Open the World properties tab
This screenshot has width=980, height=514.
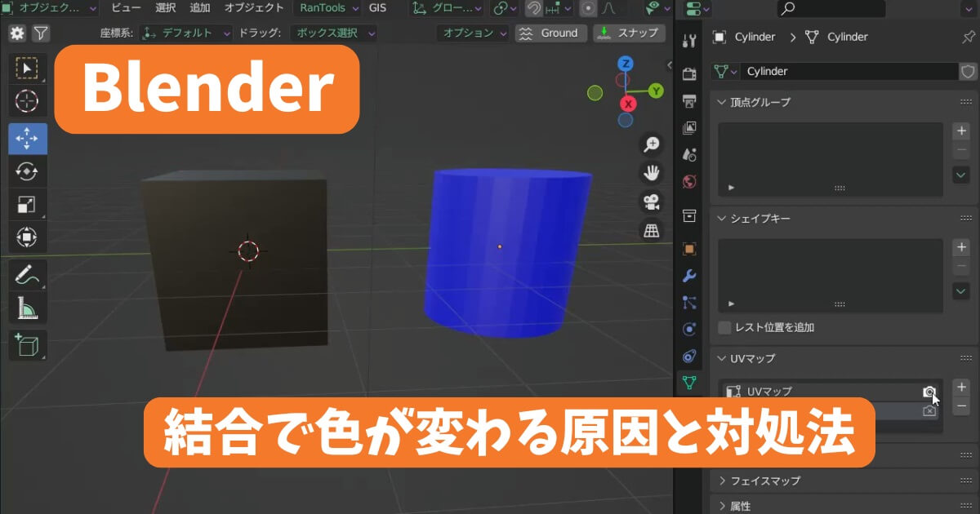click(689, 181)
